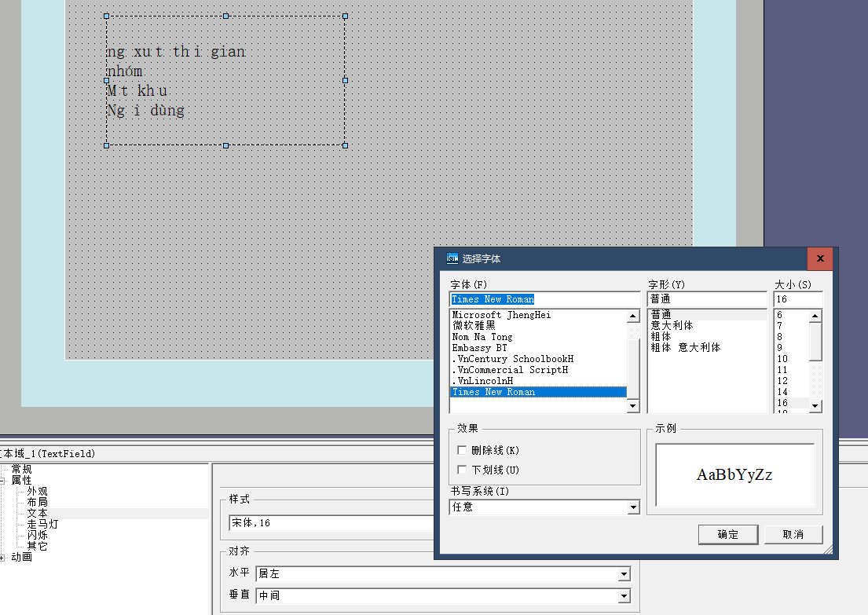Viewport: 868px width, 615px height.
Task: Click size list scroll up arrow
Action: pos(815,316)
